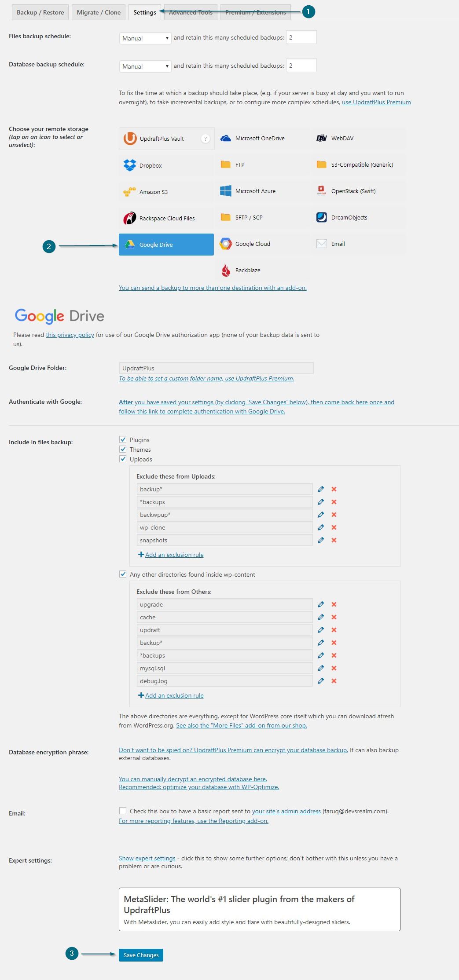The width and height of the screenshot is (459, 980).
Task: Edit the snapshots exclusion rule
Action: coord(321,540)
